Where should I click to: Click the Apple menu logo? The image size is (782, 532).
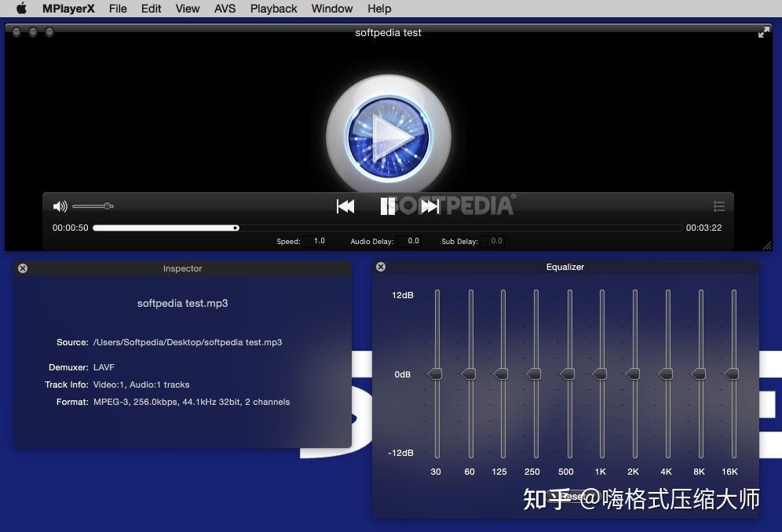click(20, 9)
